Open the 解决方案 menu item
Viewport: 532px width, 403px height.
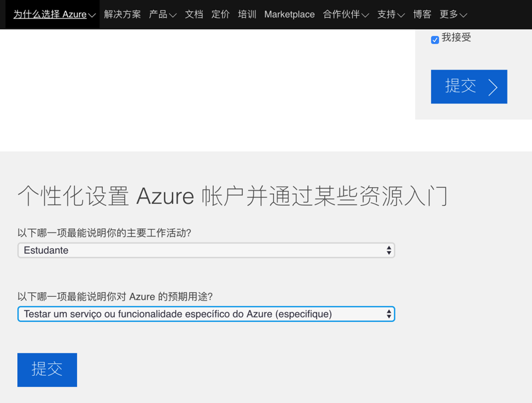tap(122, 14)
